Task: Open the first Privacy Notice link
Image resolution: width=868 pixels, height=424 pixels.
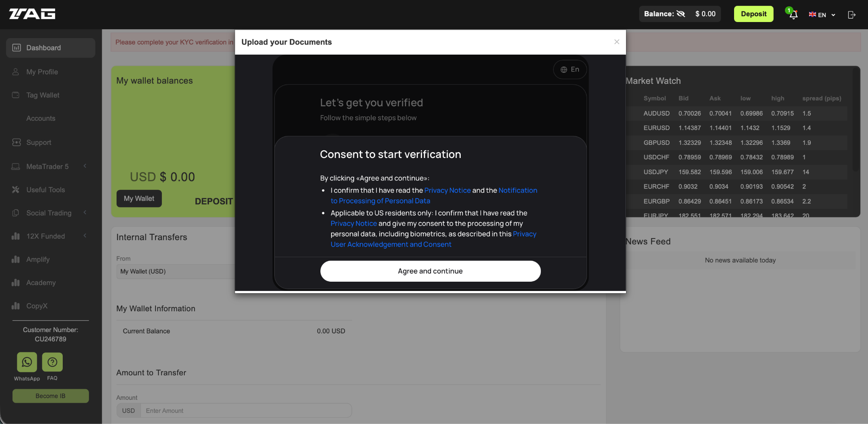Action: coord(448,191)
